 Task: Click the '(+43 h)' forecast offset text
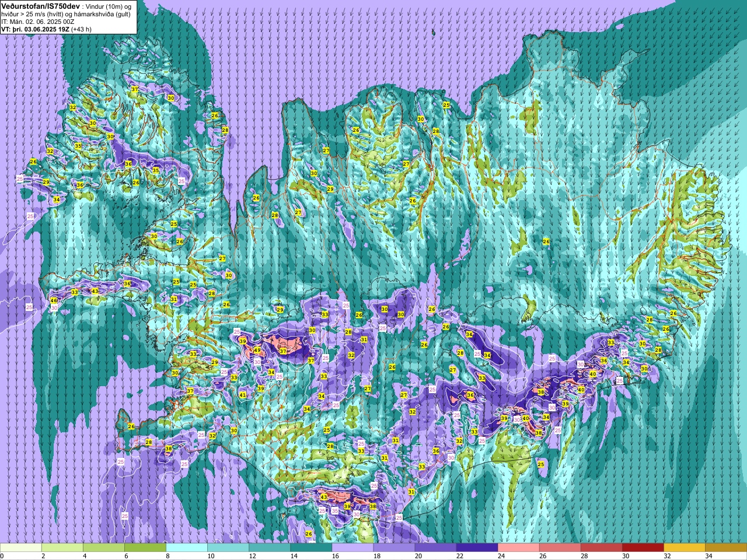pos(81,29)
